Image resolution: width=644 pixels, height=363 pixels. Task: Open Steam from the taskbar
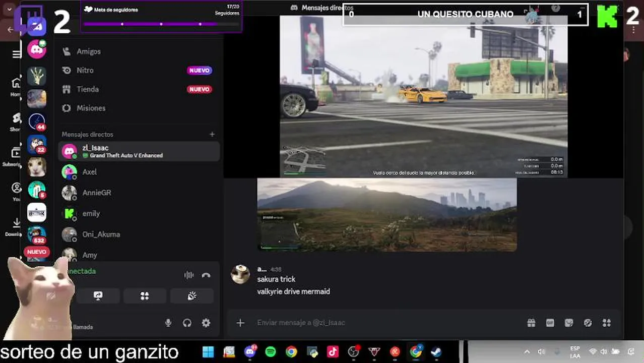point(436,351)
